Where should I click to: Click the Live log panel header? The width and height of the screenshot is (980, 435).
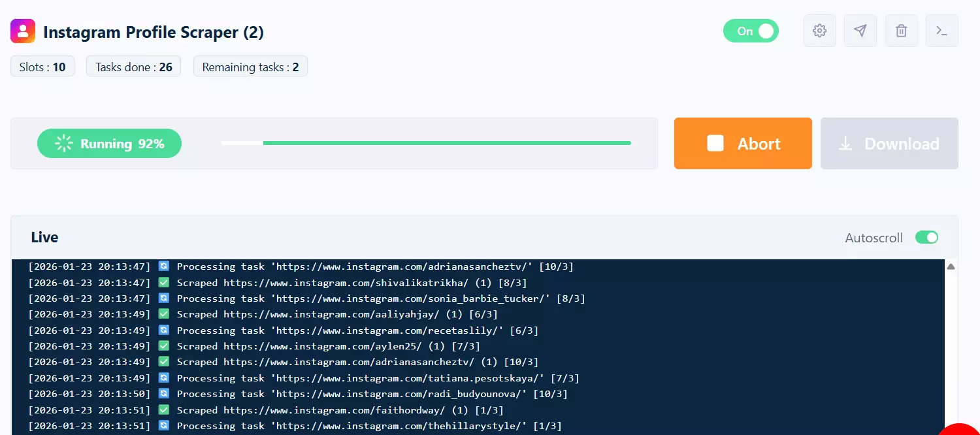(x=44, y=238)
